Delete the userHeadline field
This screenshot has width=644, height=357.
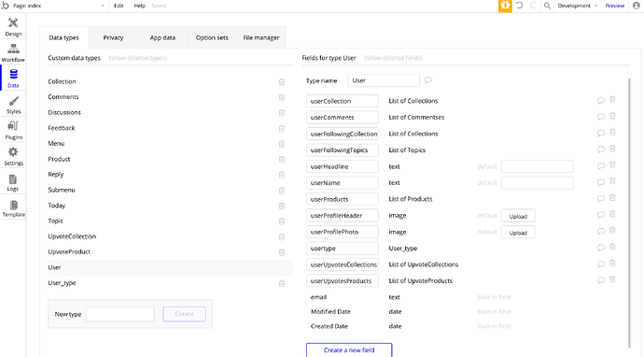[x=612, y=164]
